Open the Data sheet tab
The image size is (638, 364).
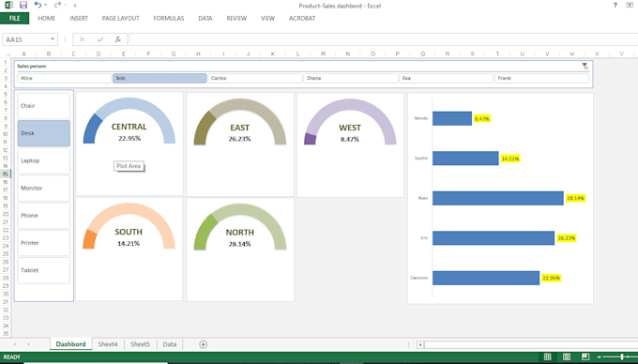170,344
